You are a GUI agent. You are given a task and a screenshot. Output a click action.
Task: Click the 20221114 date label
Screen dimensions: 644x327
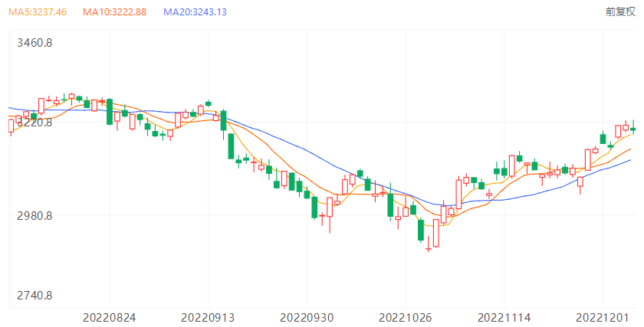[x=504, y=316]
